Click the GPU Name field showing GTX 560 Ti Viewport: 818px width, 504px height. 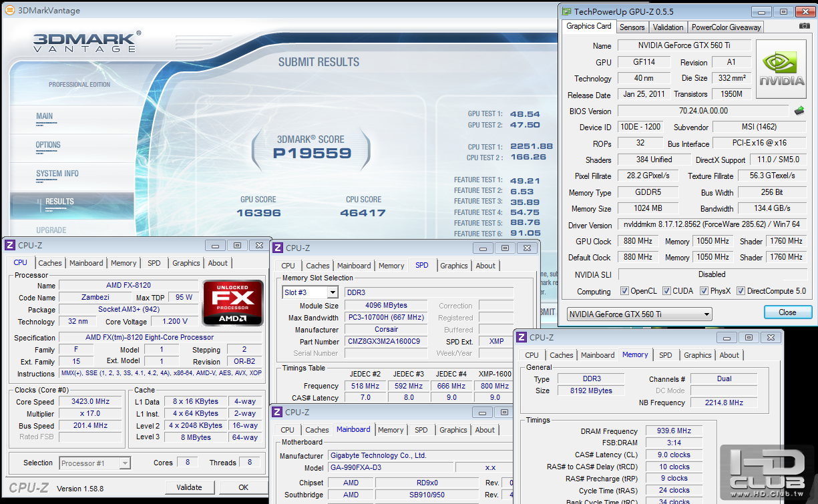684,45
